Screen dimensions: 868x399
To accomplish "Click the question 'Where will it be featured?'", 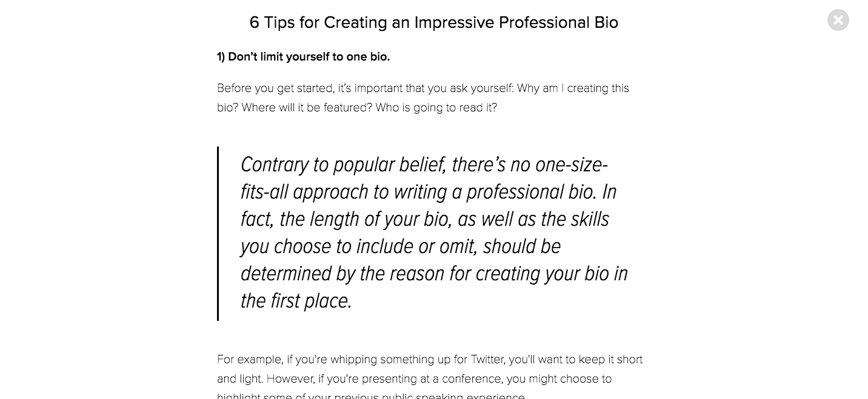I will [x=294, y=108].
